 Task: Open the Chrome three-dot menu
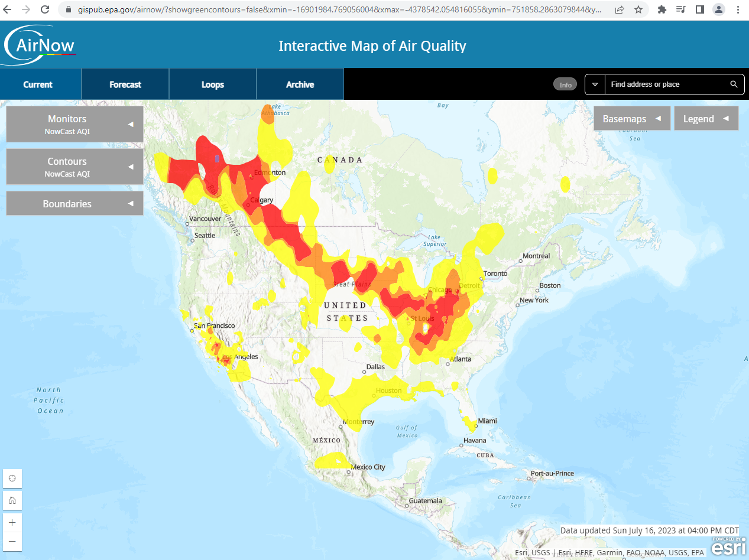coord(737,9)
